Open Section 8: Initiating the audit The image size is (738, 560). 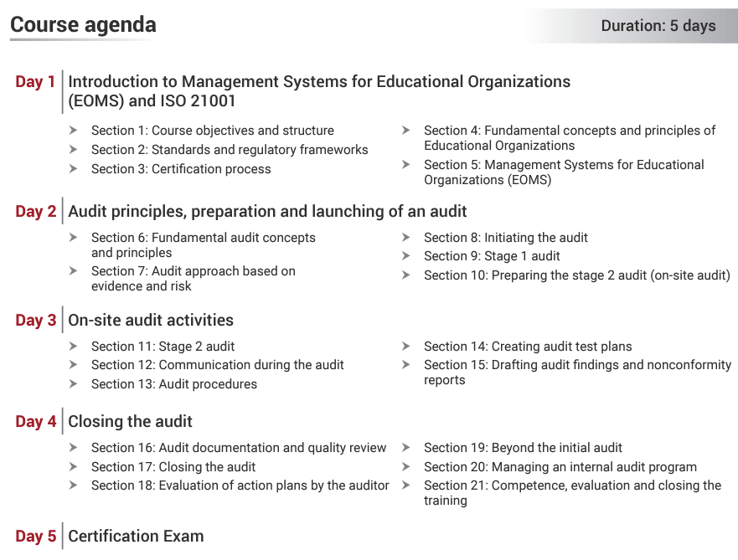[505, 238]
